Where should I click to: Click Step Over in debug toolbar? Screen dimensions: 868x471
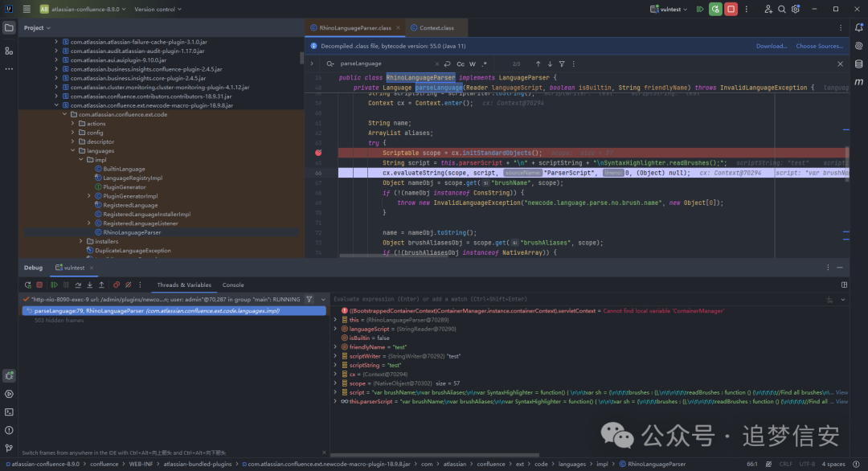(78, 285)
